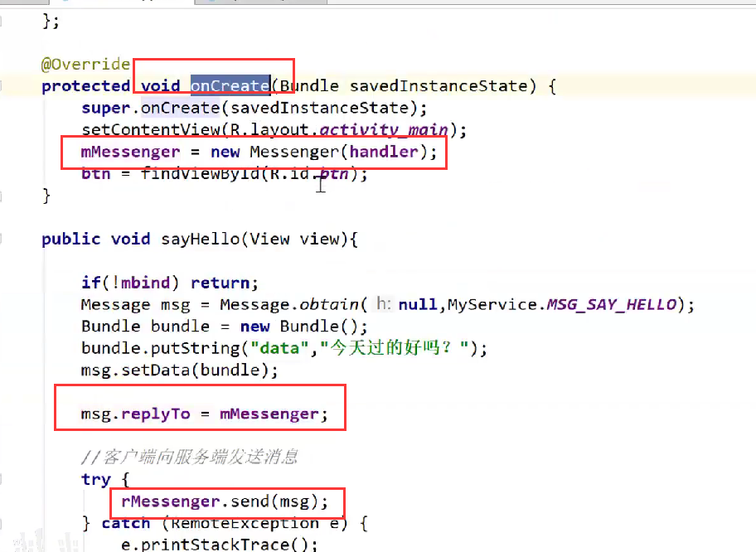
Task: Click the "data" string literal
Action: (279, 348)
